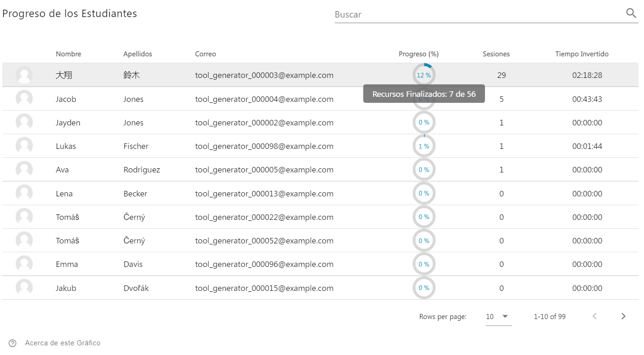Click avatar of Lukas Fischer
The width and height of the screenshot is (644, 355).
(24, 146)
